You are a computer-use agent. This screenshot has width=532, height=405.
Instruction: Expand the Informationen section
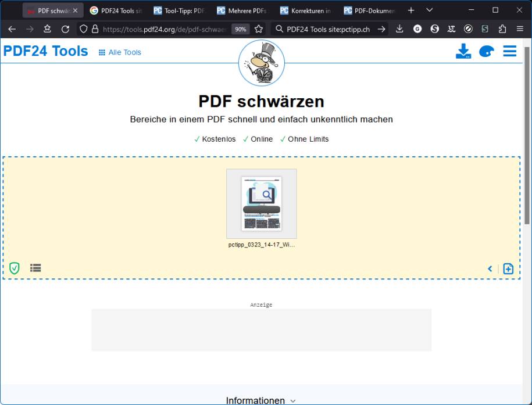click(x=261, y=400)
